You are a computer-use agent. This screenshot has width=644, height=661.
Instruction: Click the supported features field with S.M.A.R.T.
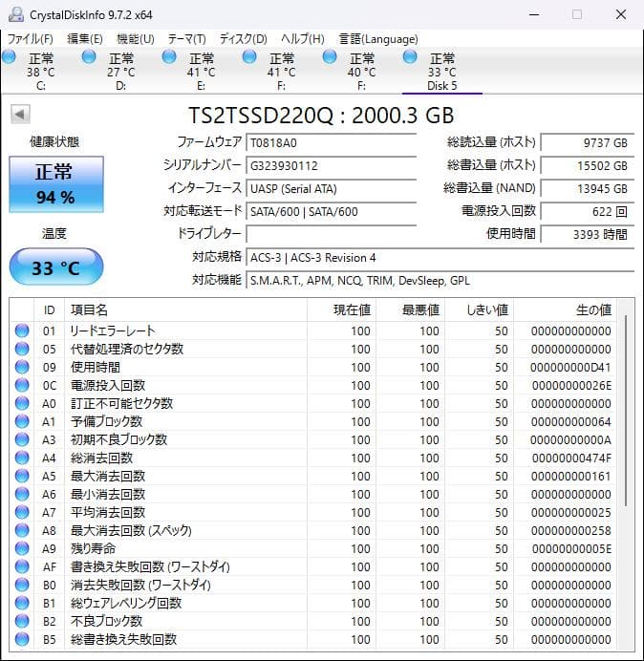440,280
